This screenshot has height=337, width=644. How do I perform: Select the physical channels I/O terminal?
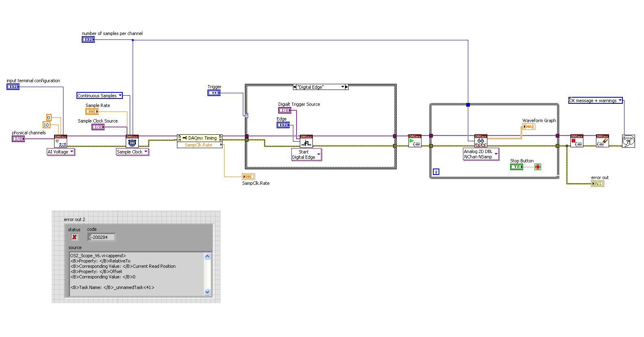(x=18, y=139)
